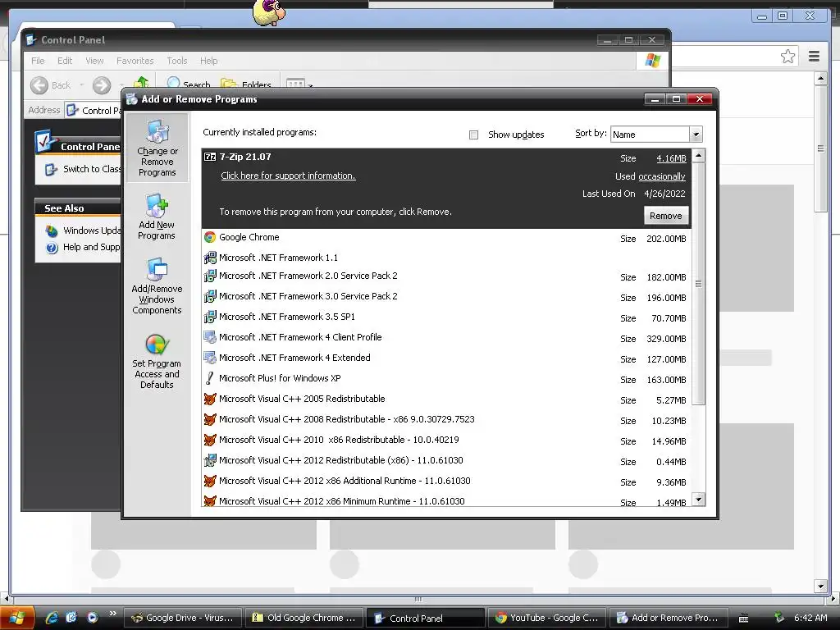Switch to Control Panel taskbar button
Image resolution: width=840 pixels, height=630 pixels.
426,618
